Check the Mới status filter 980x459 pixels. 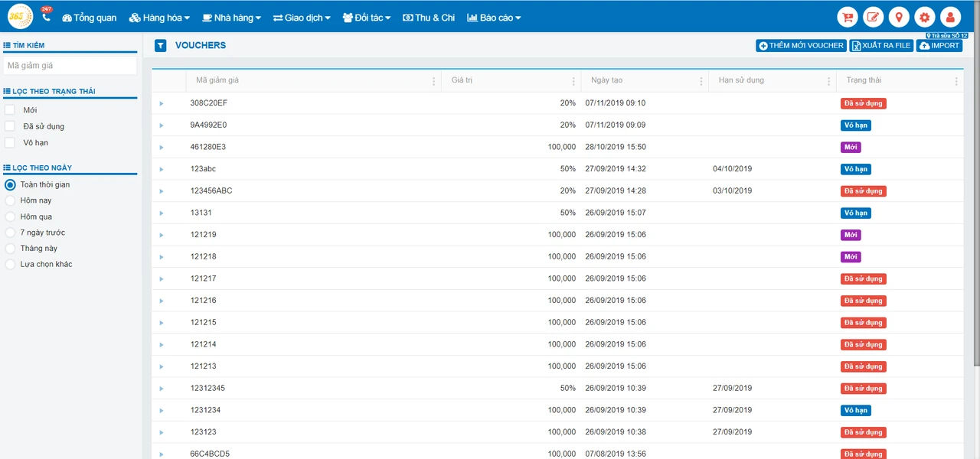coord(10,110)
